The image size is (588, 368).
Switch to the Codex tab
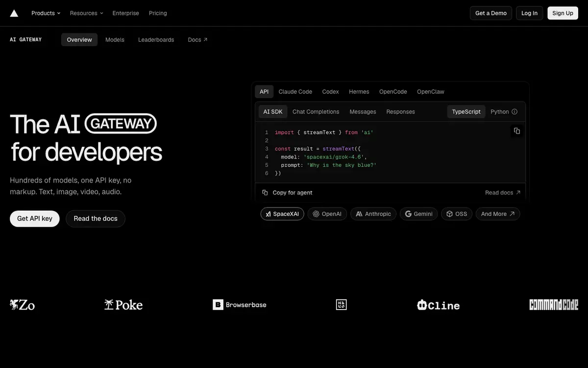331,92
